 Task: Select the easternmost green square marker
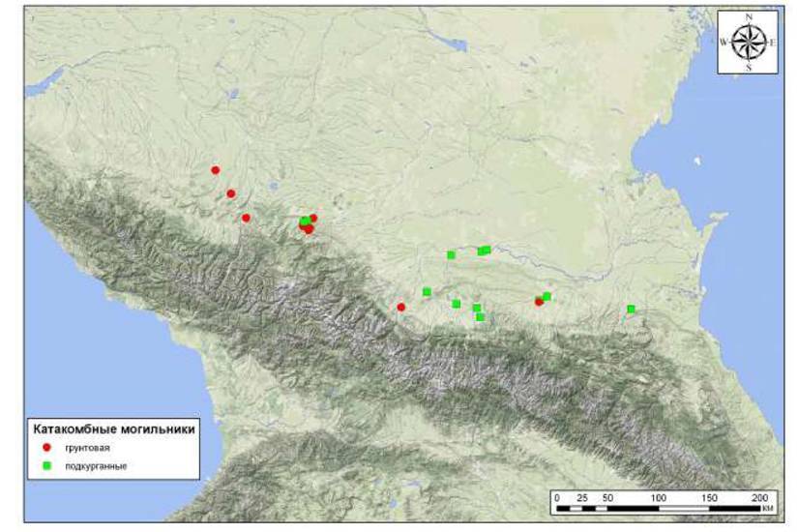click(x=631, y=309)
